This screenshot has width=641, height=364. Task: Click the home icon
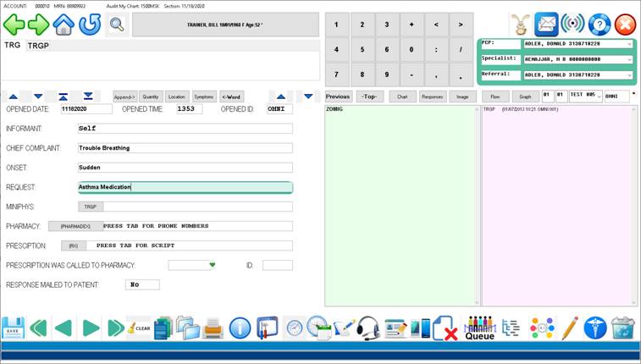click(64, 24)
